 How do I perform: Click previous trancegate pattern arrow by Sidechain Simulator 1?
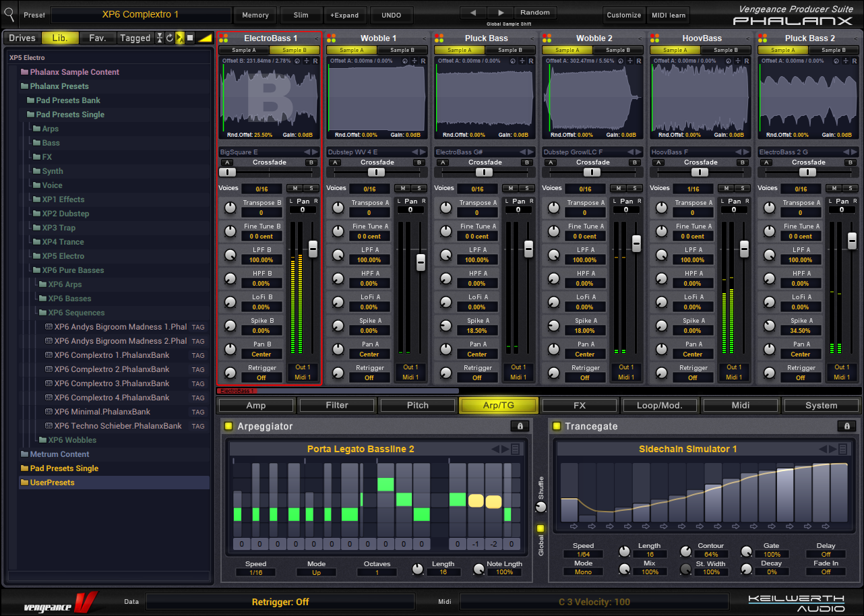pyautogui.click(x=823, y=449)
